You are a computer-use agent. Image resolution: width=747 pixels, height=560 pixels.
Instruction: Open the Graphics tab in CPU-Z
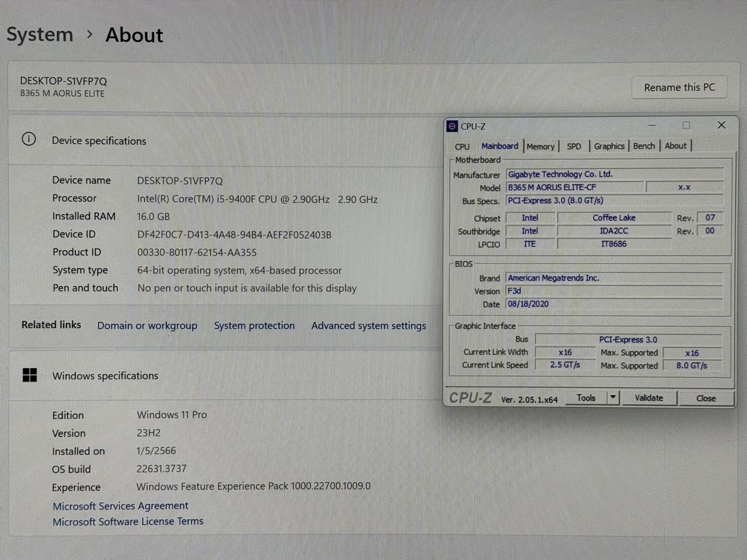pyautogui.click(x=609, y=146)
